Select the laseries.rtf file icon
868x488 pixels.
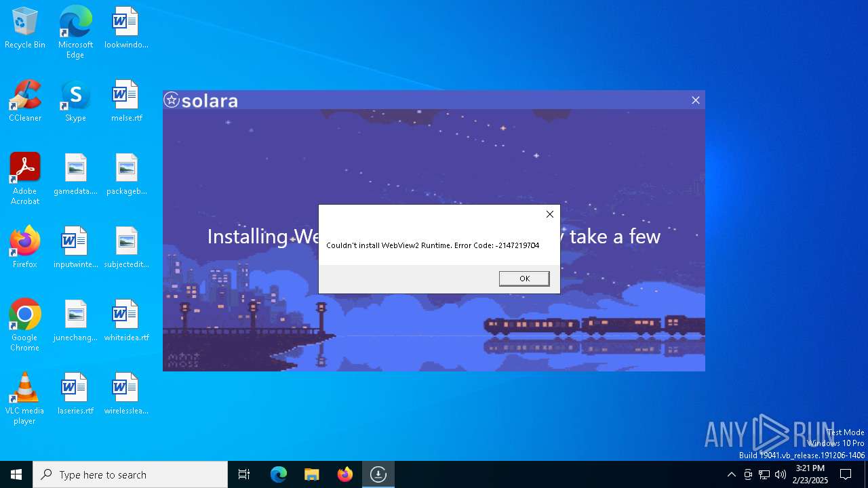tap(75, 394)
